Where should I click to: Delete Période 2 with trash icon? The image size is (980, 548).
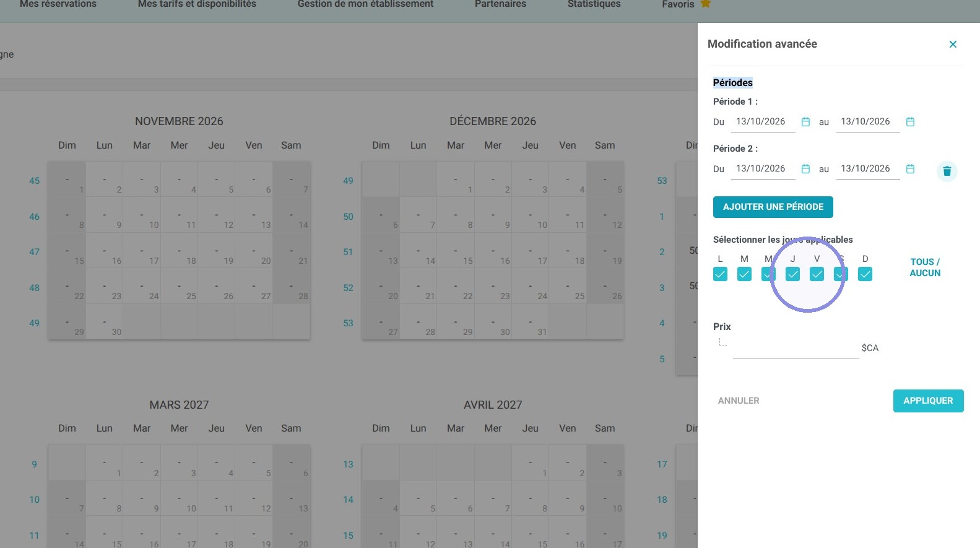point(947,172)
